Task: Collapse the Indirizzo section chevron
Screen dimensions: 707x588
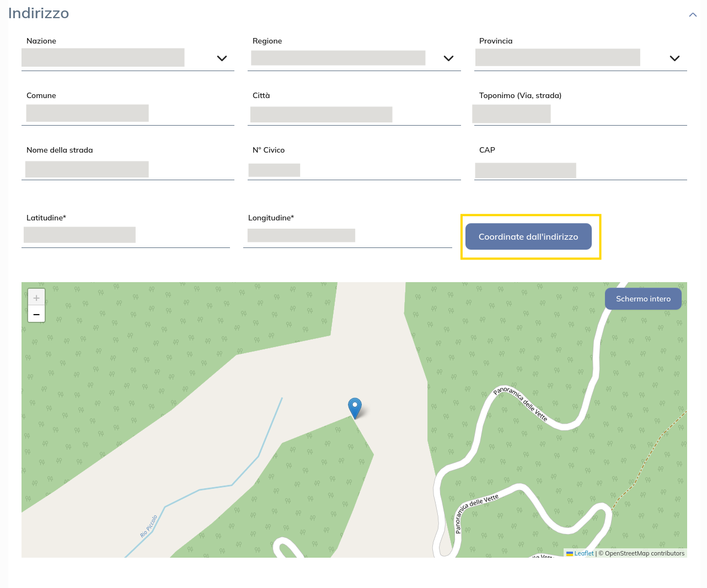Action: (693, 15)
